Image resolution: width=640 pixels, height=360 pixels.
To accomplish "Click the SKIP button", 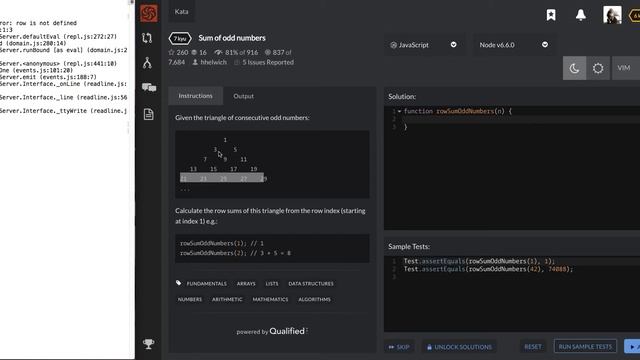I will click(399, 347).
